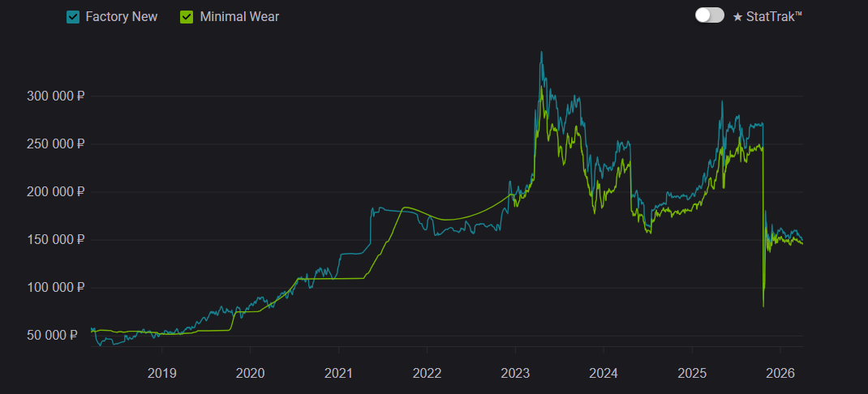
Task: Click the star icon beside StatTrak
Action: [737, 16]
